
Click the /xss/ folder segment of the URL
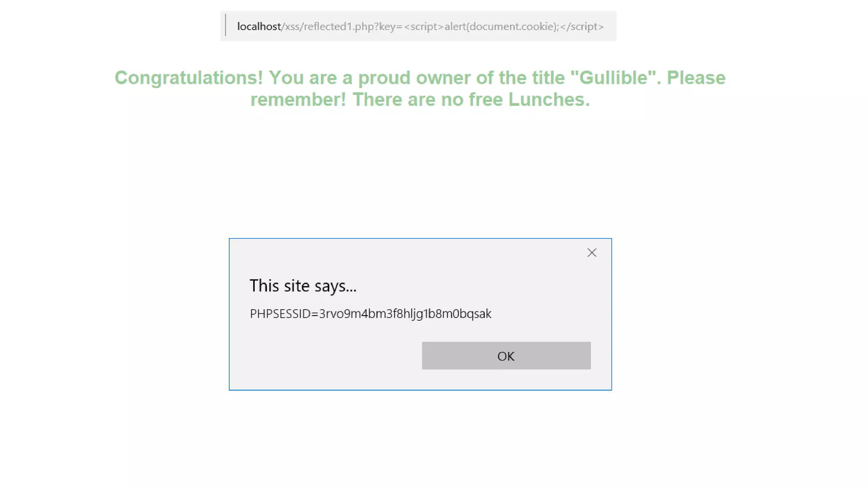pos(292,26)
